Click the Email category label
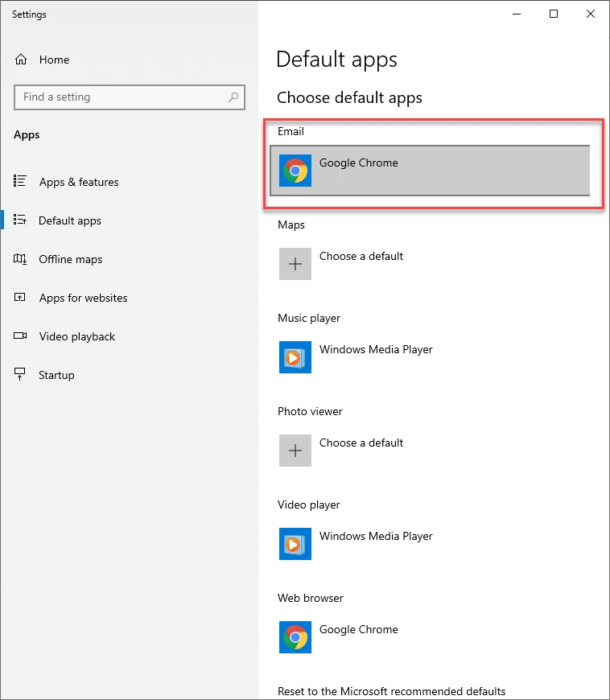The image size is (610, 700). pyautogui.click(x=291, y=131)
